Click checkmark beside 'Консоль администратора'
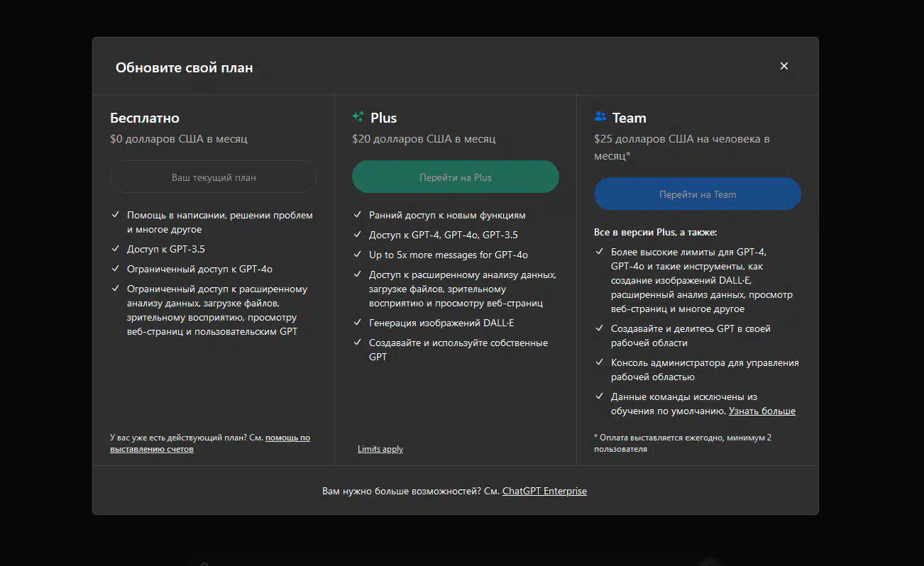This screenshot has height=566, width=924. pos(599,362)
